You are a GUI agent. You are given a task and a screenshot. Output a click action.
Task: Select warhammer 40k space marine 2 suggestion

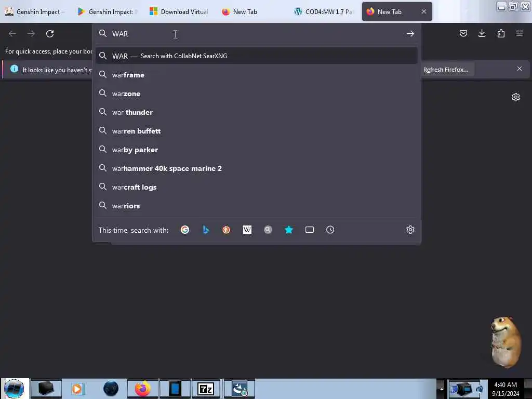(x=256, y=168)
